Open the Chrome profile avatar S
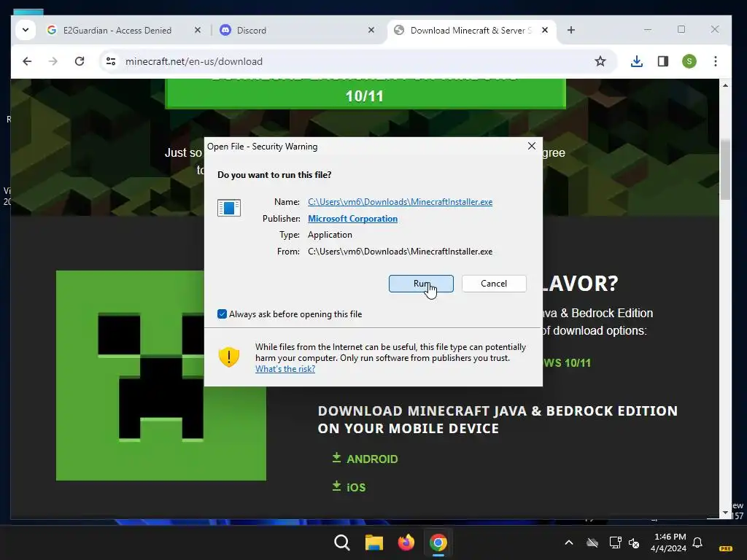 [x=689, y=61]
